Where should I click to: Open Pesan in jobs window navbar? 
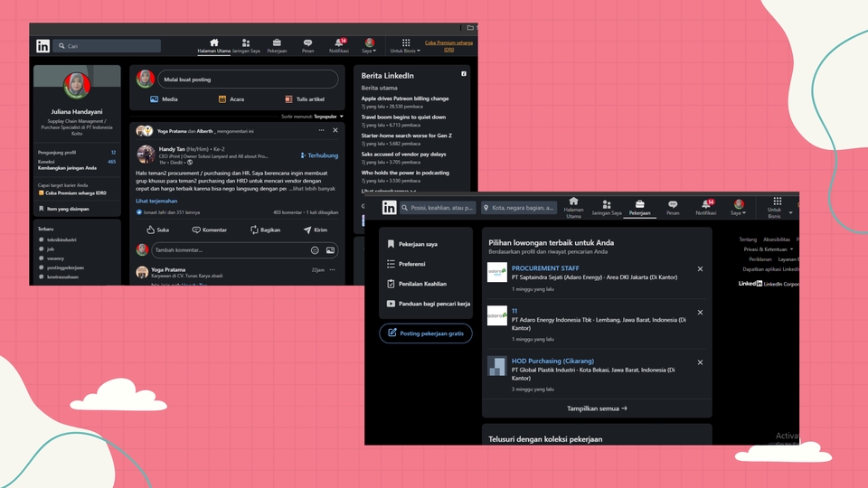pos(673,208)
